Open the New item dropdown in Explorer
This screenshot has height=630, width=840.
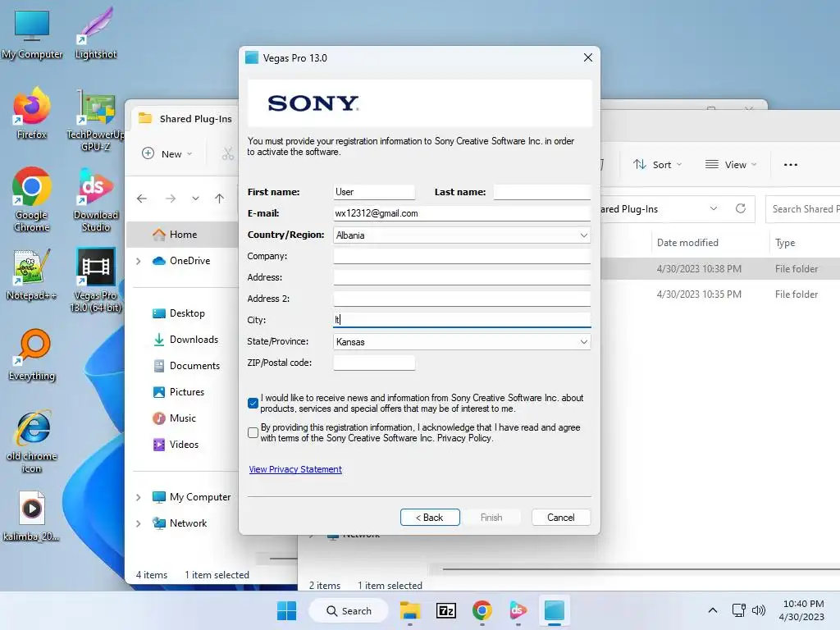167,153
